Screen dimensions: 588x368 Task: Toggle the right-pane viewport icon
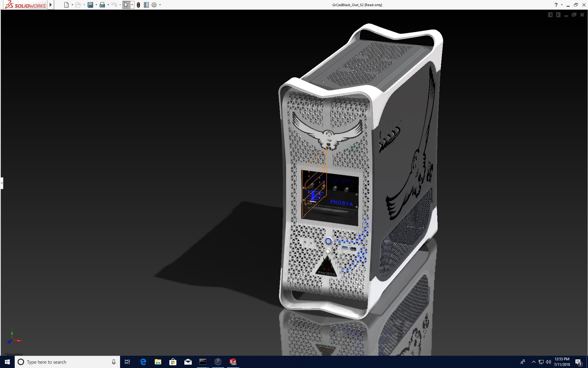(558, 15)
